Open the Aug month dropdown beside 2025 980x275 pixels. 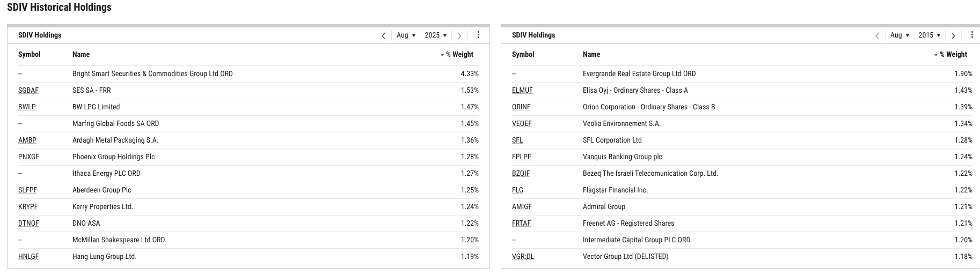(x=406, y=35)
